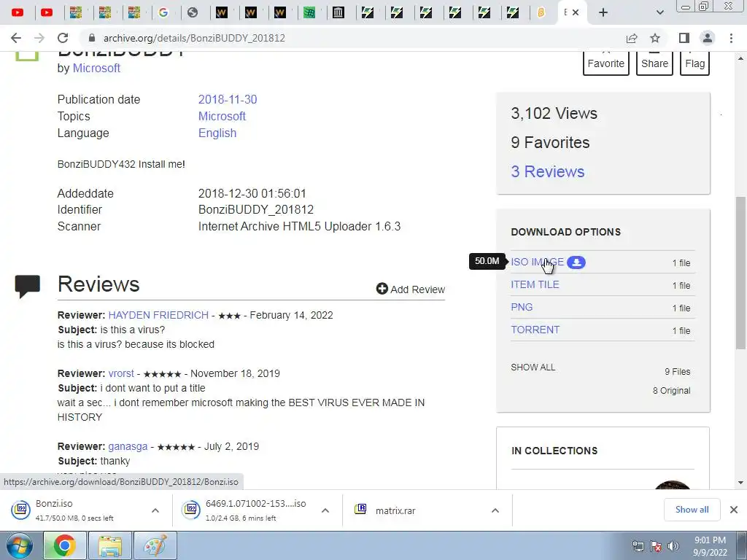Image resolution: width=747 pixels, height=560 pixels.
Task: Click the Microsoft author link
Action: [x=96, y=68]
